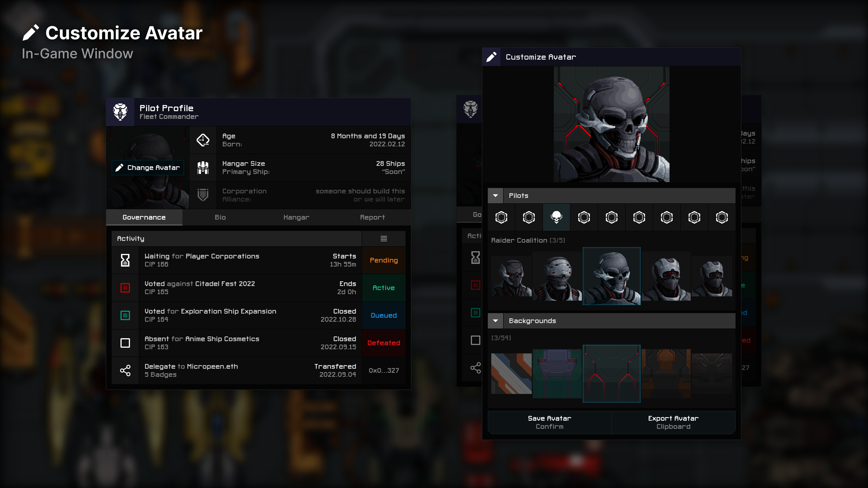Pick the selected red-lined dark background
The image size is (868, 488).
[x=612, y=373]
